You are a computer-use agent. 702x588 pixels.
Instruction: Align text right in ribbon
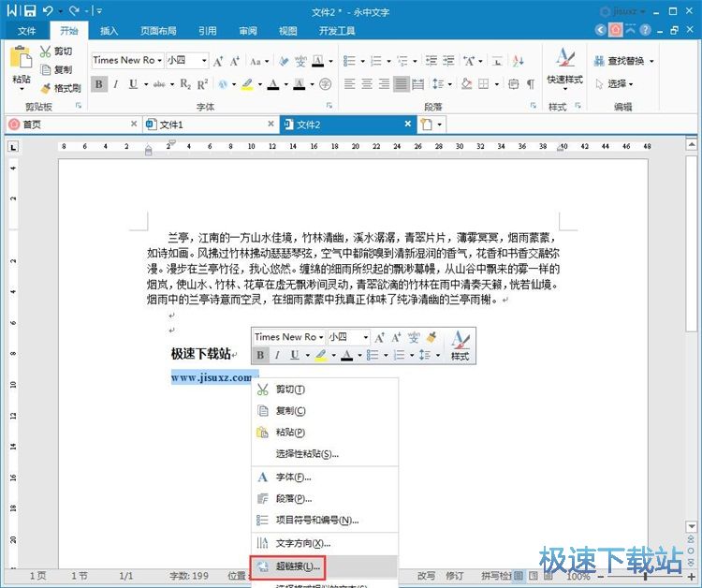pyautogui.click(x=384, y=83)
